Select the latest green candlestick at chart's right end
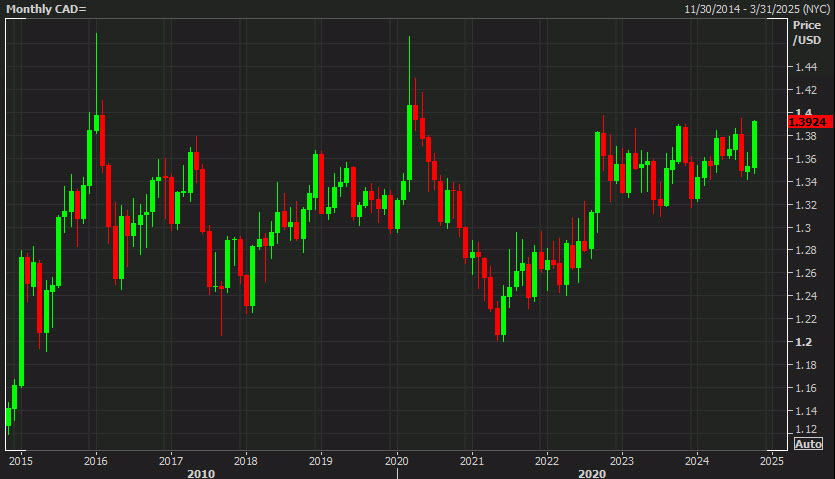The image size is (835, 479). [755, 145]
